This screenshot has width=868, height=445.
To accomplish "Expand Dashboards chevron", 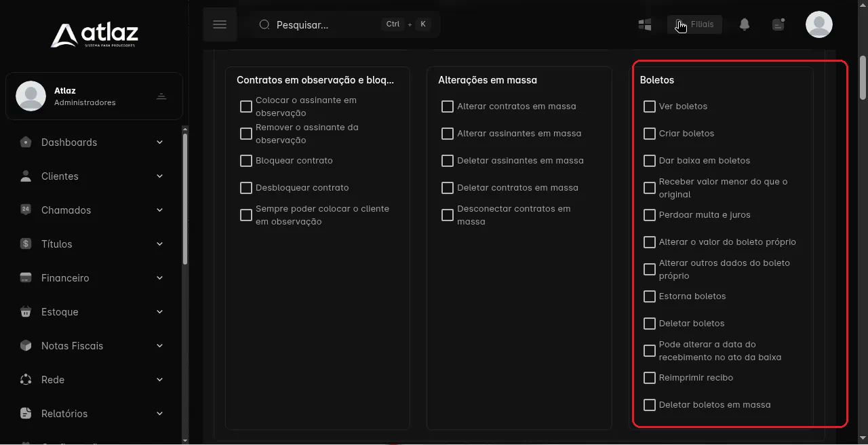I will click(160, 142).
